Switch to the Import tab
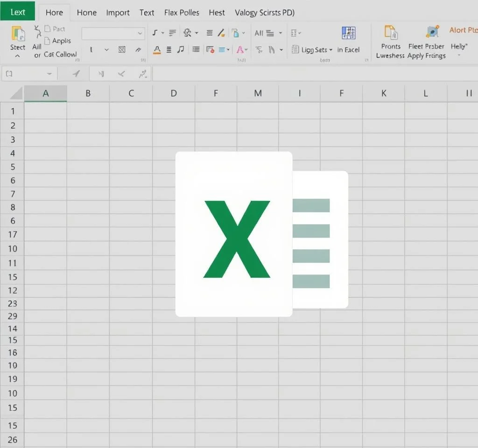Image resolution: width=478 pixels, height=448 pixels. (118, 13)
